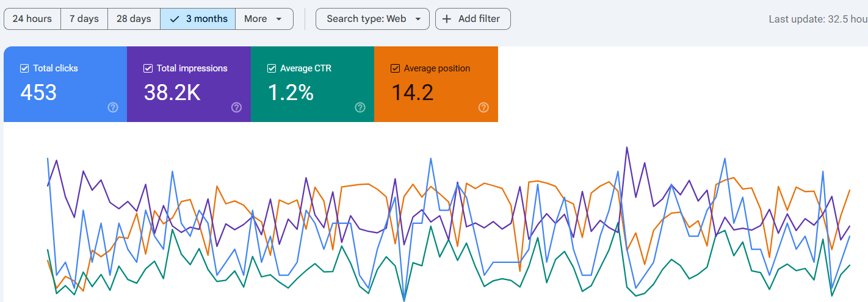This screenshot has width=868, height=302.
Task: Click the 453 total clicks value
Action: pos(38,93)
